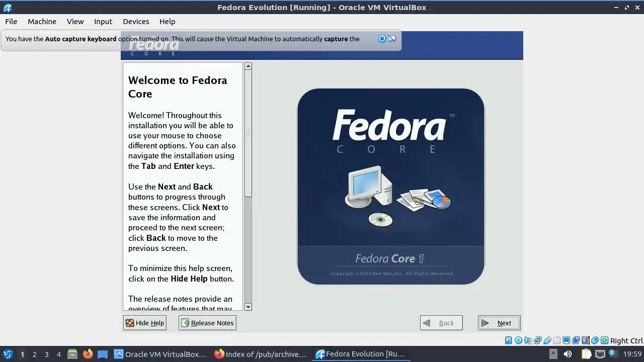Open the Machine menu

[x=42, y=22]
